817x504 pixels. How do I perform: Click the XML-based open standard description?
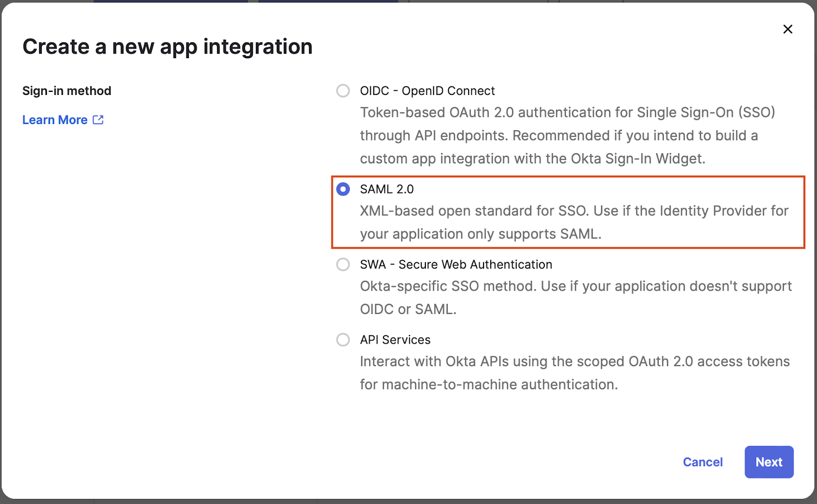click(574, 222)
